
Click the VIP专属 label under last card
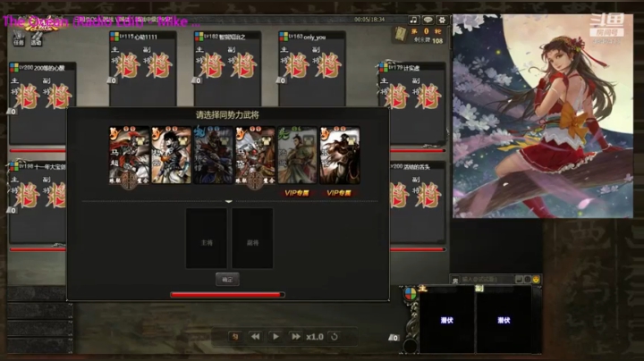[x=339, y=193]
